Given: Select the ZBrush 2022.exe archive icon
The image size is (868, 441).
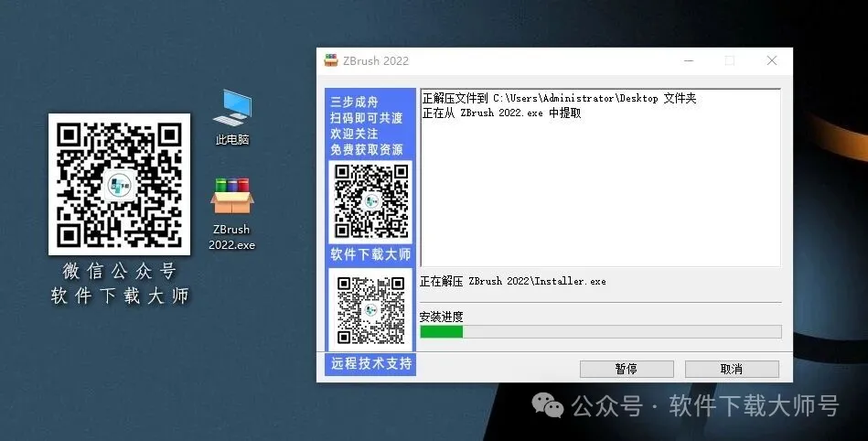Looking at the screenshot, I should (232, 213).
